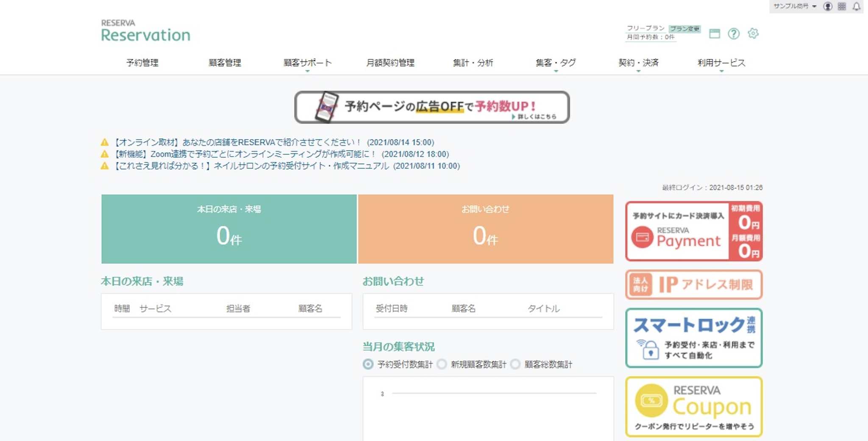868x441 pixels.
Task: Open the reservation page window icon
Action: (715, 33)
